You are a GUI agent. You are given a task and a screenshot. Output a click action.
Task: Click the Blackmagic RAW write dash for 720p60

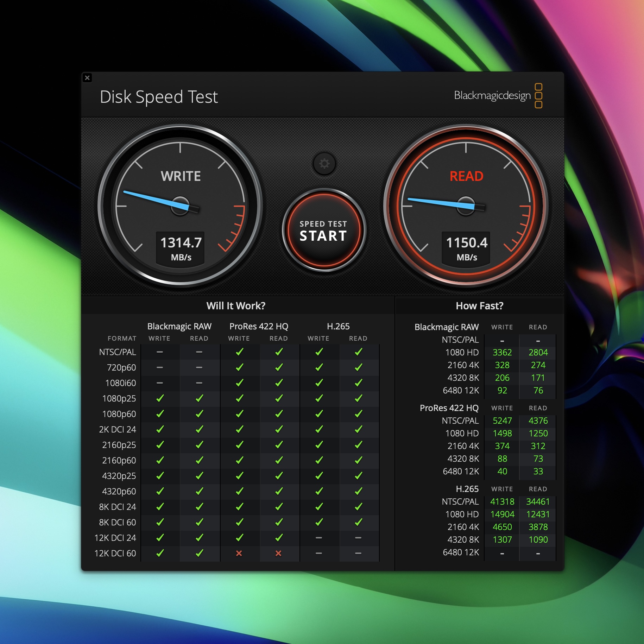[160, 367]
